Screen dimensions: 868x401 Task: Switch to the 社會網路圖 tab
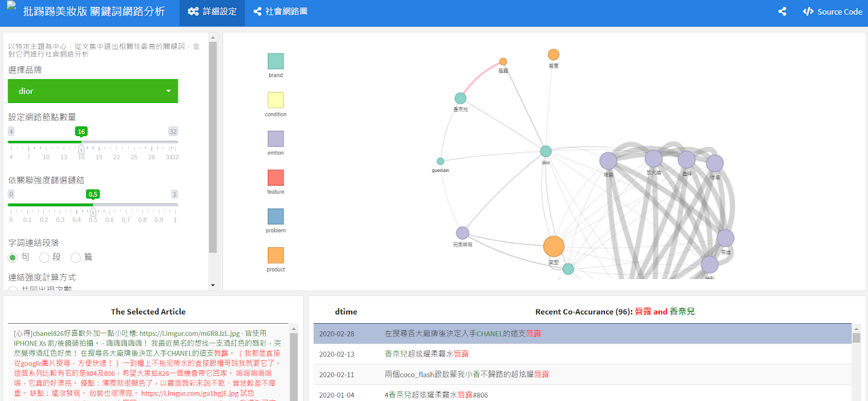pyautogui.click(x=280, y=12)
